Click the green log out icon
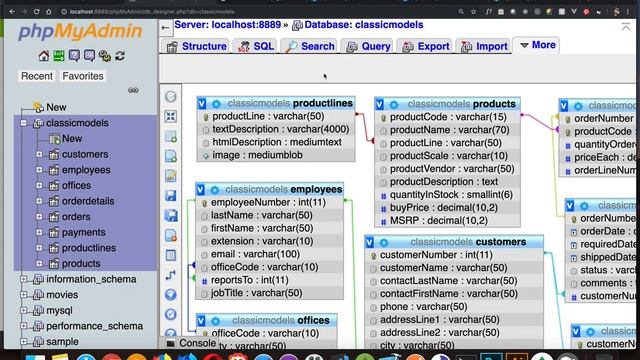 click(59, 56)
